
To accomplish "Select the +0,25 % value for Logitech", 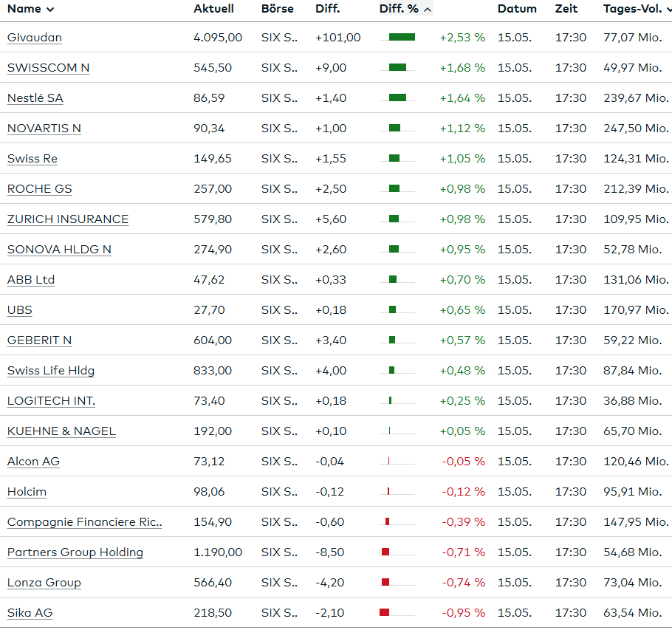I will click(462, 401).
